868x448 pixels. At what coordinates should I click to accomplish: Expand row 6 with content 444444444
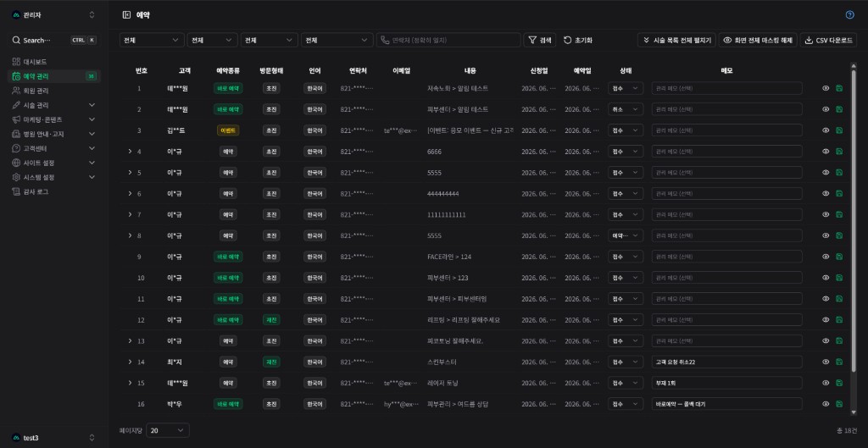tap(130, 194)
